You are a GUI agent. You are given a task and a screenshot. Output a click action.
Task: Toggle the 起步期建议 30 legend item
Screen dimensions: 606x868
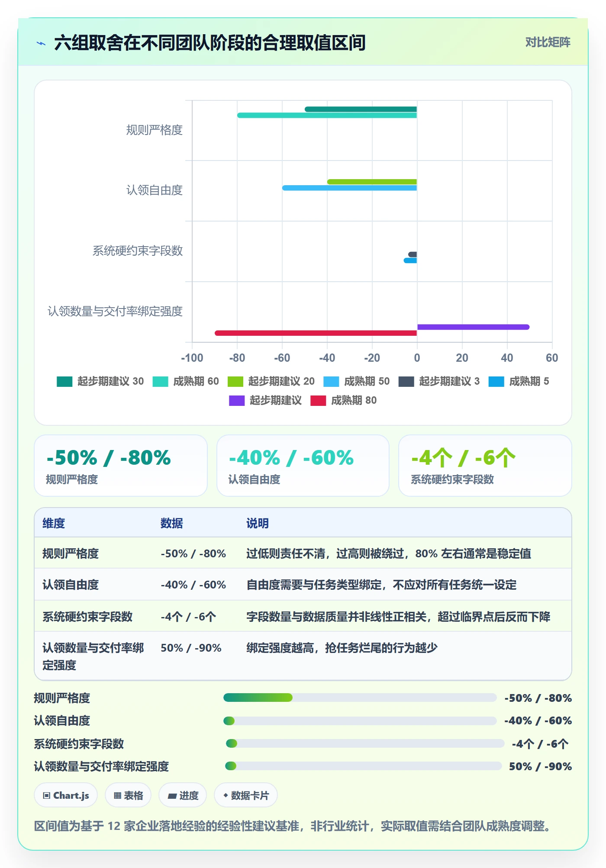coord(100,381)
